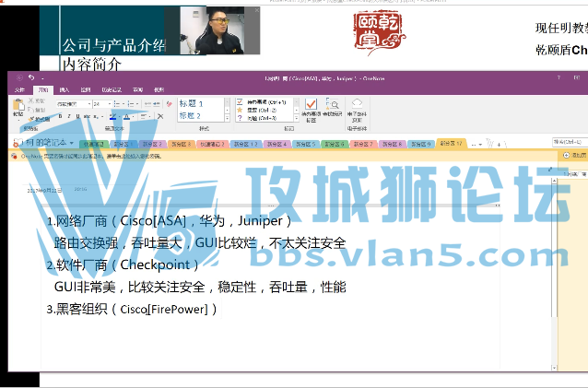Switch to the 绘图 (Draw) ribbon tab
Image resolution: width=588 pixels, height=388 pixels.
coord(86,89)
